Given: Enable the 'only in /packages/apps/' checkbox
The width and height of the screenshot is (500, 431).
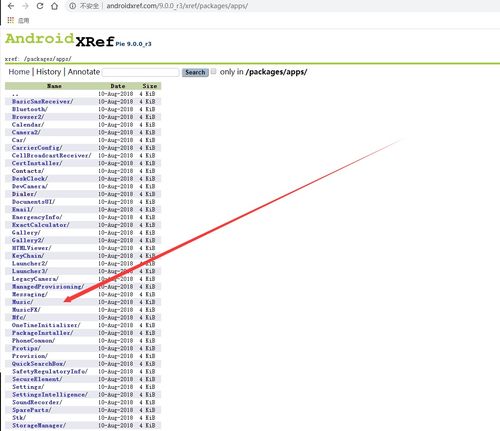Looking at the screenshot, I should tap(214, 71).
